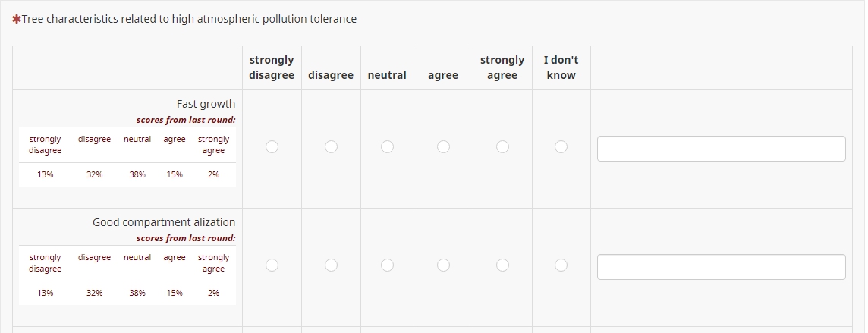This screenshot has width=868, height=333.
Task: Choose 'disagree' for Fast growth
Action: coord(331,147)
